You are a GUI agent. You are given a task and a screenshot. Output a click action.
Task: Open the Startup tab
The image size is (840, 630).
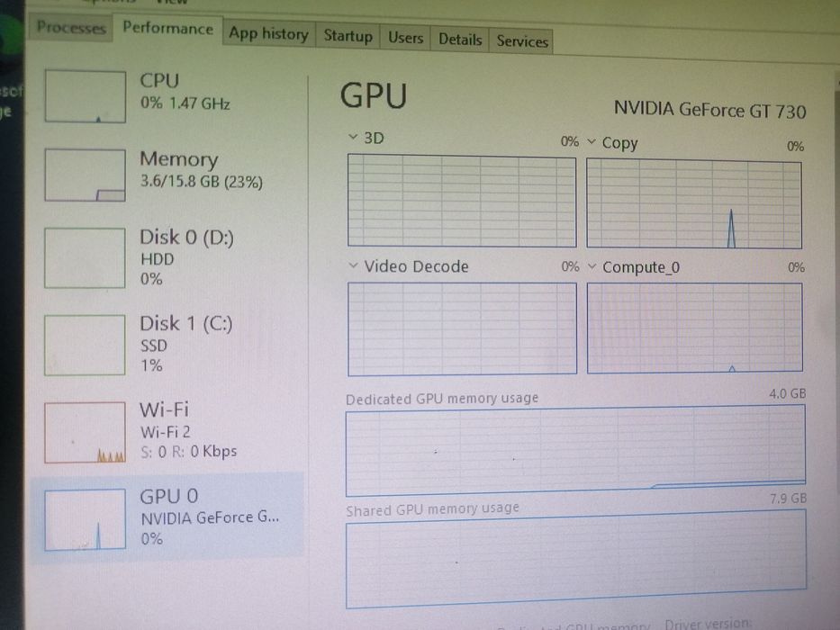[348, 36]
